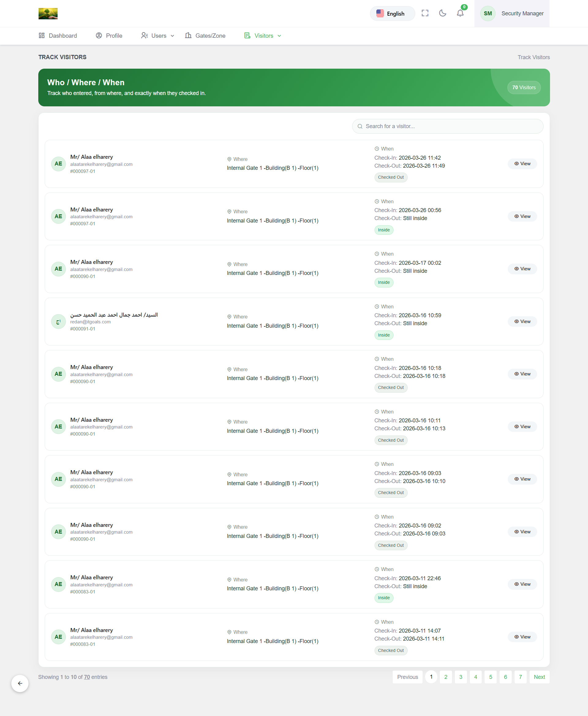This screenshot has height=716, width=588.
Task: Open the Dashboard menu item
Action: (x=58, y=36)
